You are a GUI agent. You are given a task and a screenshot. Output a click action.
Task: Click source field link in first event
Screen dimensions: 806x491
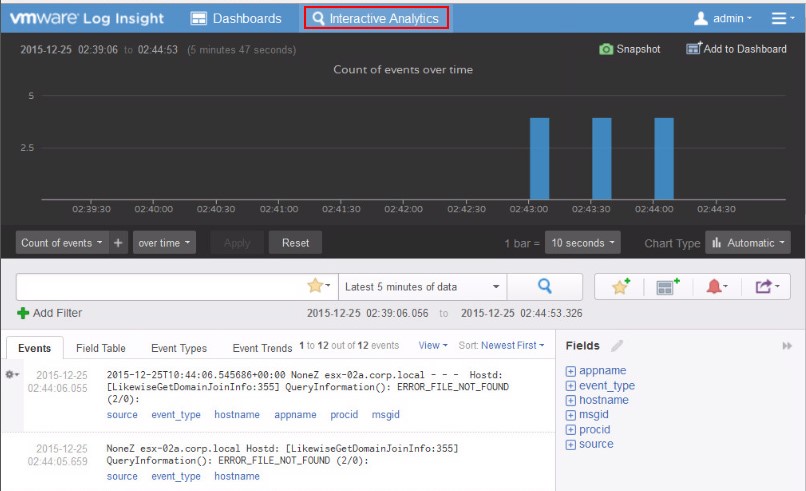122,414
